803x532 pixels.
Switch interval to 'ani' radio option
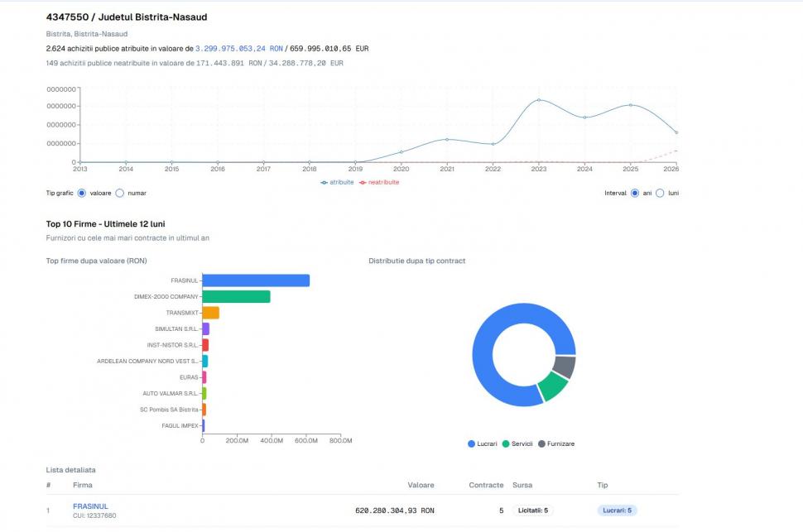(635, 193)
